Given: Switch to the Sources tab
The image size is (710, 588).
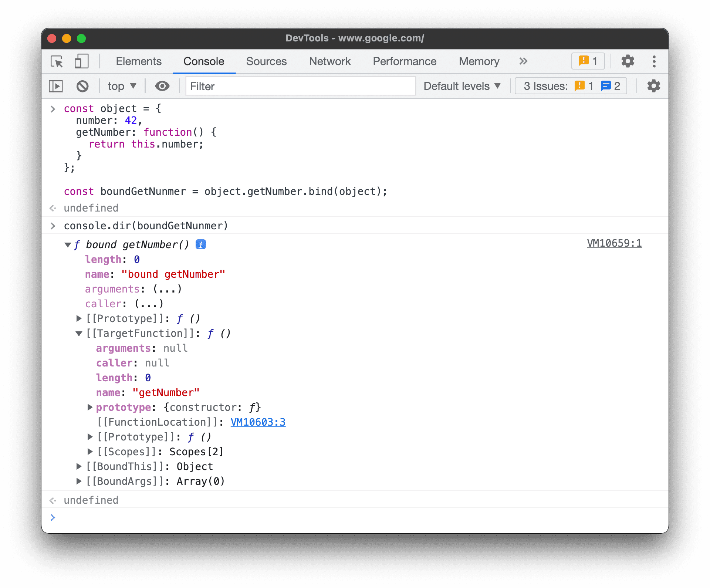Looking at the screenshot, I should click(267, 61).
